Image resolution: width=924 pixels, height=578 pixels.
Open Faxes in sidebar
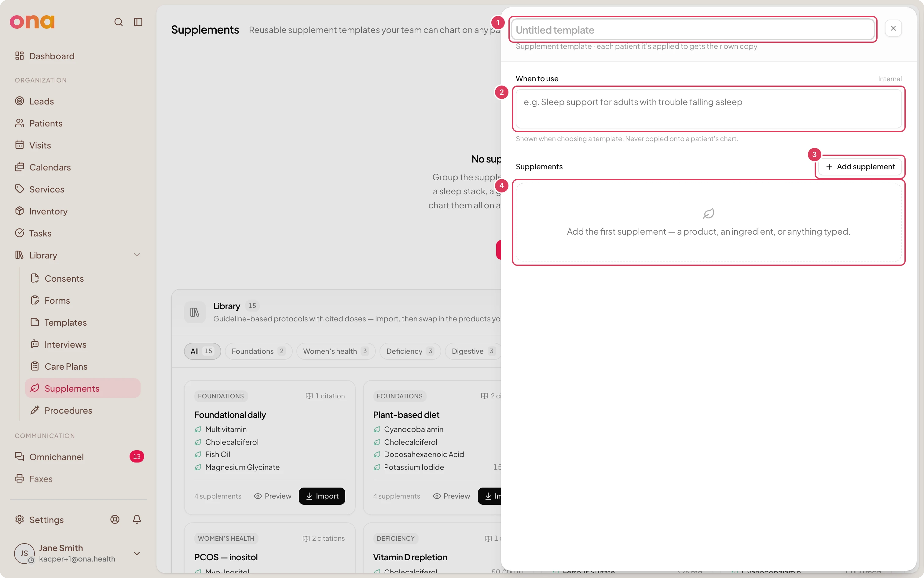[78, 479]
